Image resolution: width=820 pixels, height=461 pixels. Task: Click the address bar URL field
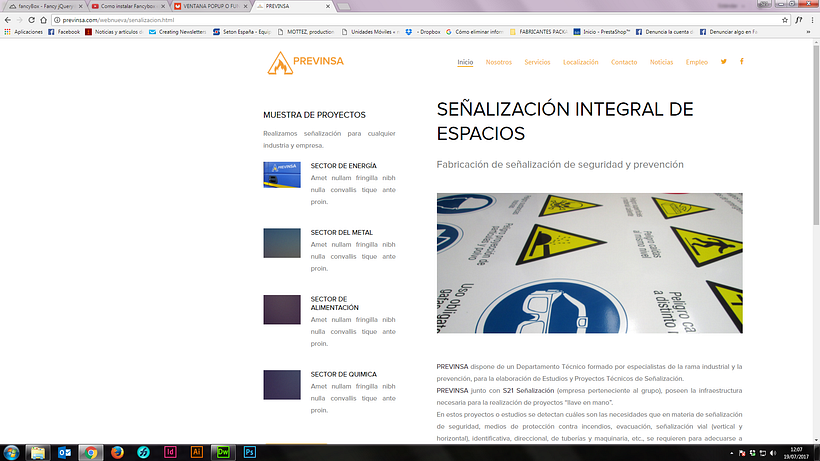click(x=418, y=20)
